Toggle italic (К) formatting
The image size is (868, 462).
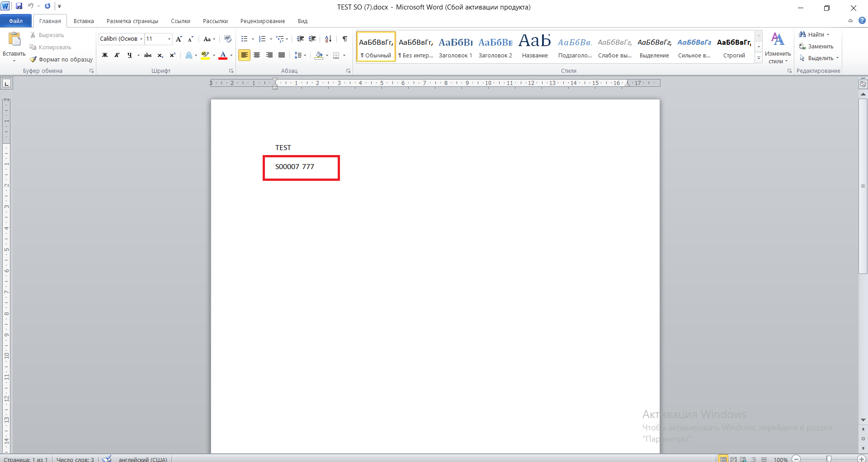[117, 55]
